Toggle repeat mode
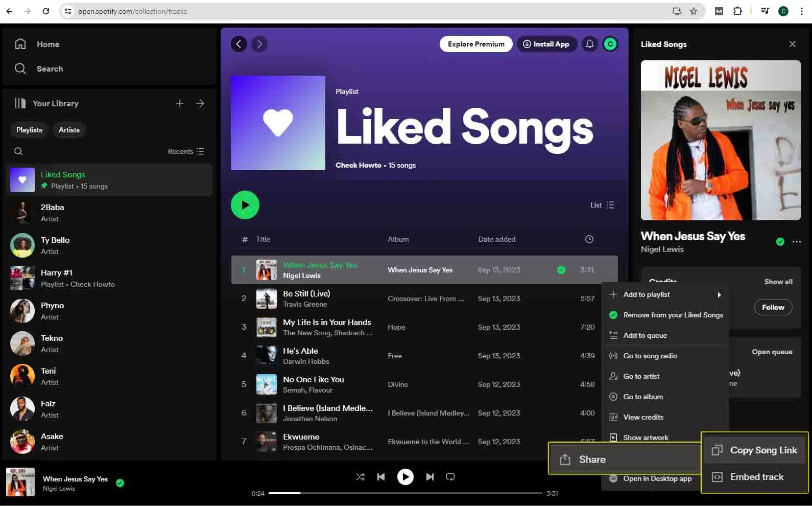Screen dimensions: 812x506 point(450,477)
